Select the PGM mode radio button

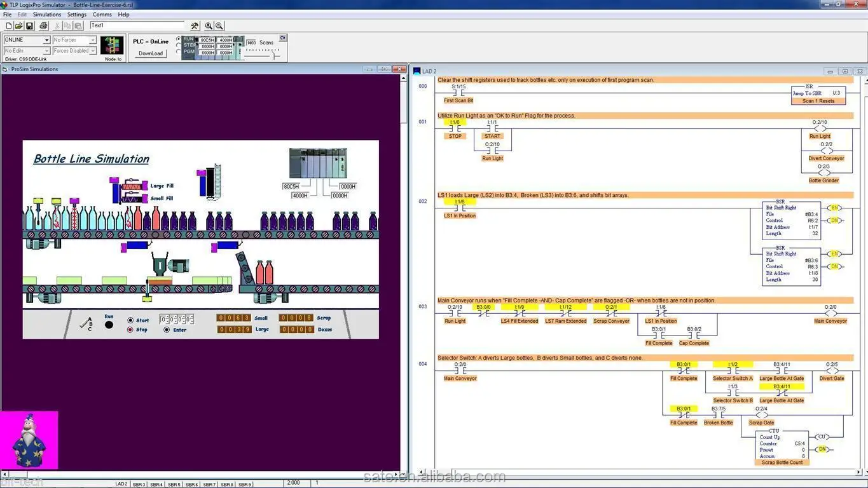(179, 53)
